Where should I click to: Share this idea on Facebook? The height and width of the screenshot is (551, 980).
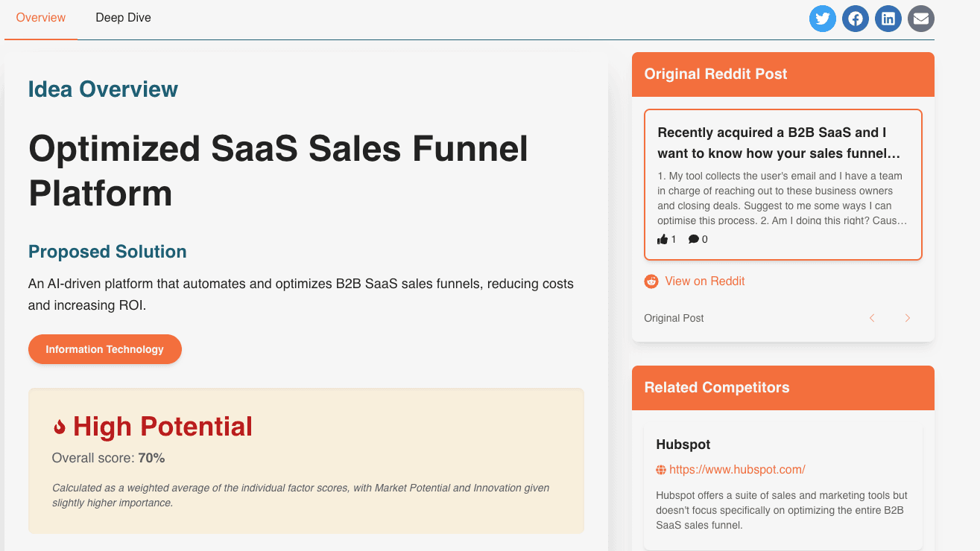point(856,19)
